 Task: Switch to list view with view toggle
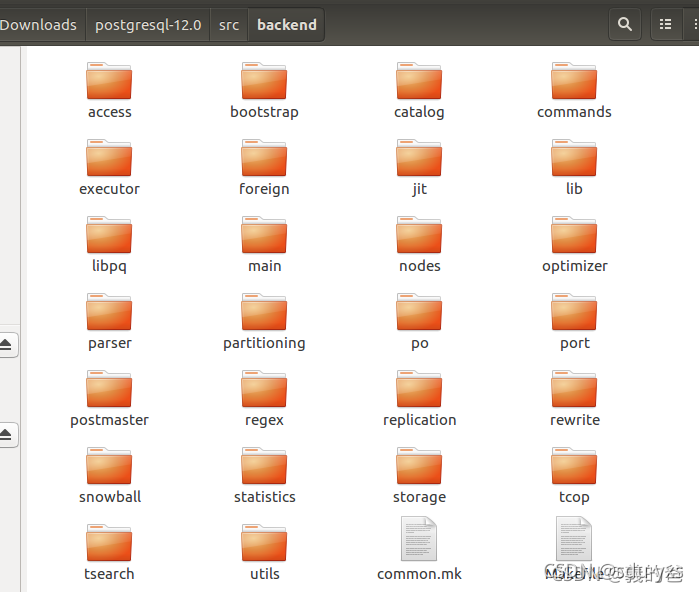point(666,24)
